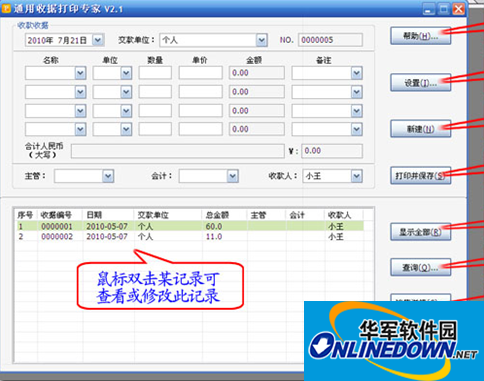Open the 设置 settings button

click(x=421, y=82)
